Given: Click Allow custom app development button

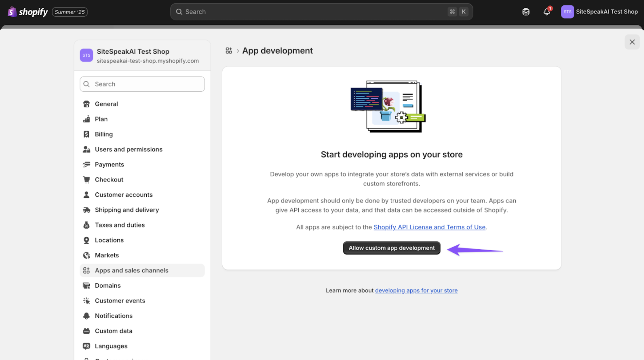Looking at the screenshot, I should coord(391,248).
